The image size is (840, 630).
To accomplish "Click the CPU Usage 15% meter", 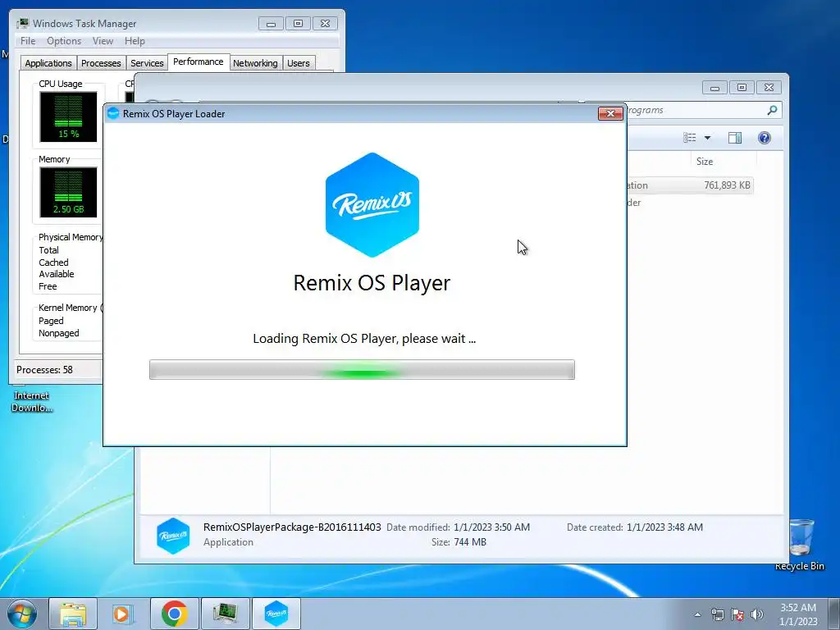I will pyautogui.click(x=68, y=116).
